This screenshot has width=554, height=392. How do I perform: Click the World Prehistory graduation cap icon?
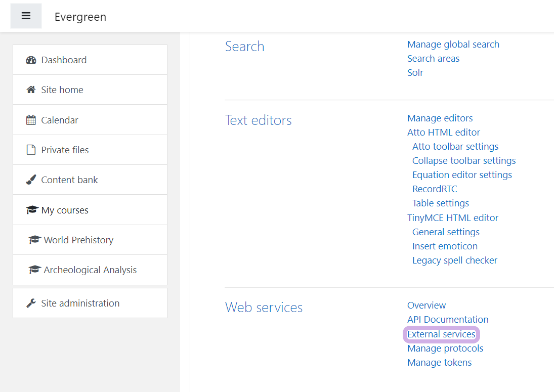34,240
